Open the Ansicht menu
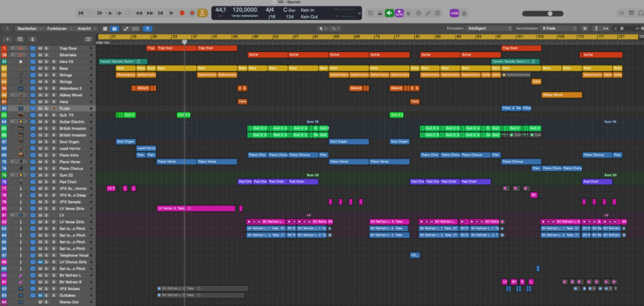The image size is (644, 306). pyautogui.click(x=86, y=29)
